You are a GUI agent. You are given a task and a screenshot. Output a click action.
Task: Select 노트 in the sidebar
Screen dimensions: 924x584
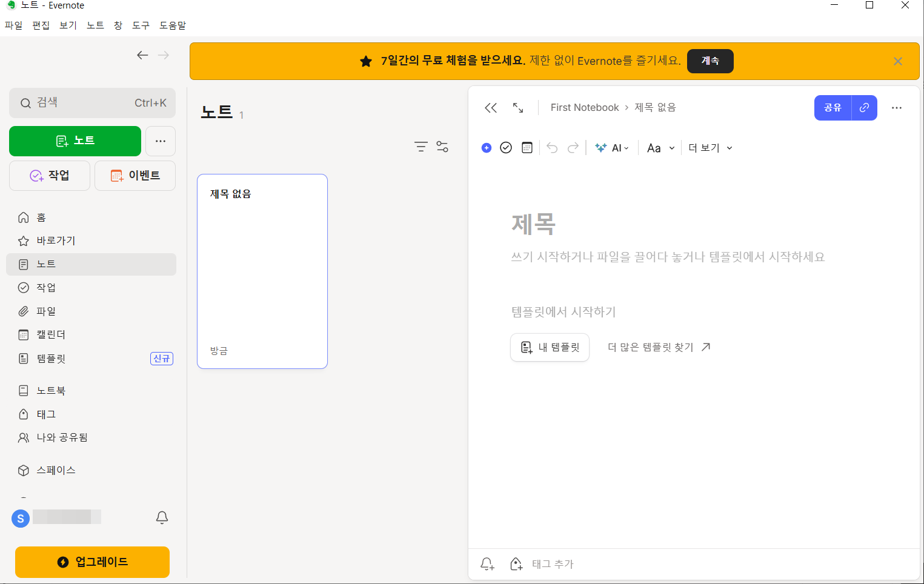click(x=91, y=265)
